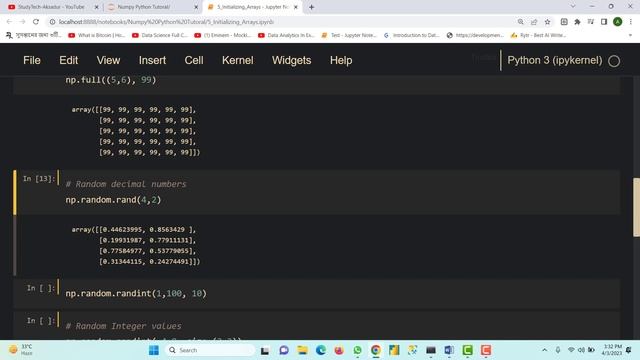
Task: Open Google Chrome from the taskbar
Action: 376,350
